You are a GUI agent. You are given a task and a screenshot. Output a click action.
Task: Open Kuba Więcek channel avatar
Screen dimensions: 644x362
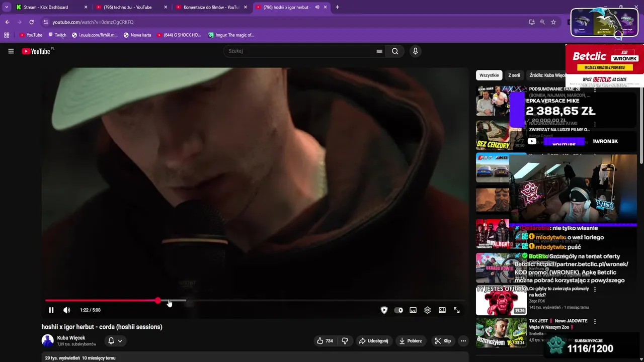pos(47,341)
